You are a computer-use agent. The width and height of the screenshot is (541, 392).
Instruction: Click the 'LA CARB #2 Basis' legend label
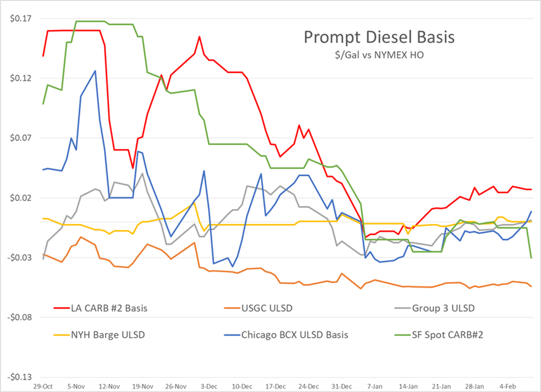(x=109, y=308)
